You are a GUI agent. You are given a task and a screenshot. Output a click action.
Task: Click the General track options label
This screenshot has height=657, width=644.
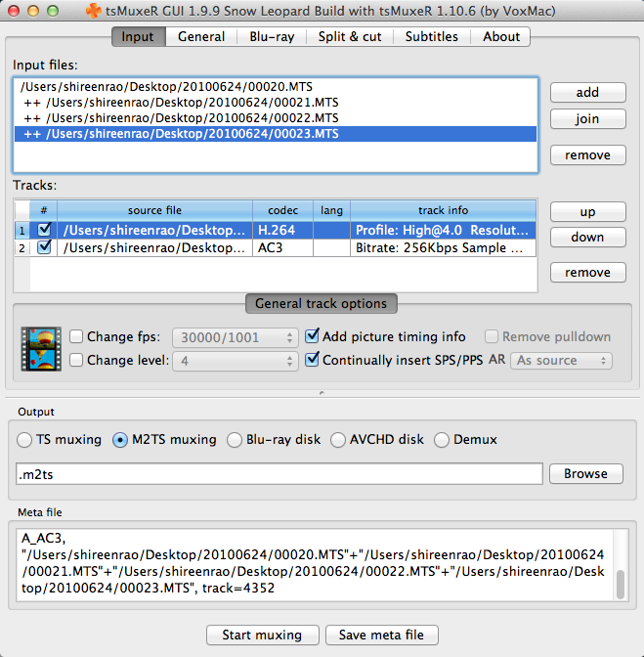tap(322, 303)
